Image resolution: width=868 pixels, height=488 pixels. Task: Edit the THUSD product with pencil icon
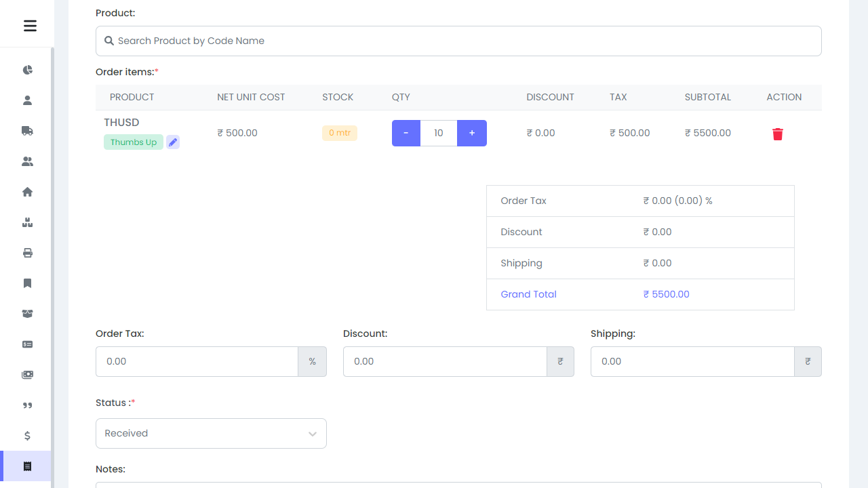click(173, 142)
